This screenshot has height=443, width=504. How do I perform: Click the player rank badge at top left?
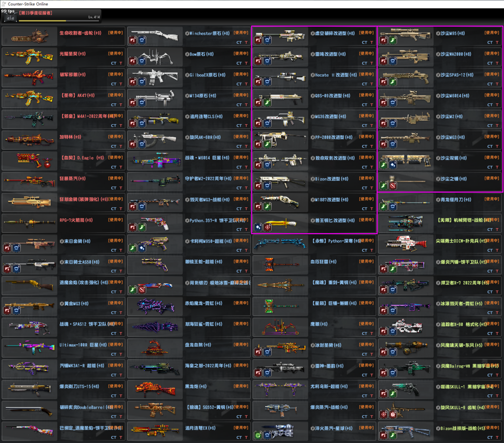pyautogui.click(x=9, y=18)
